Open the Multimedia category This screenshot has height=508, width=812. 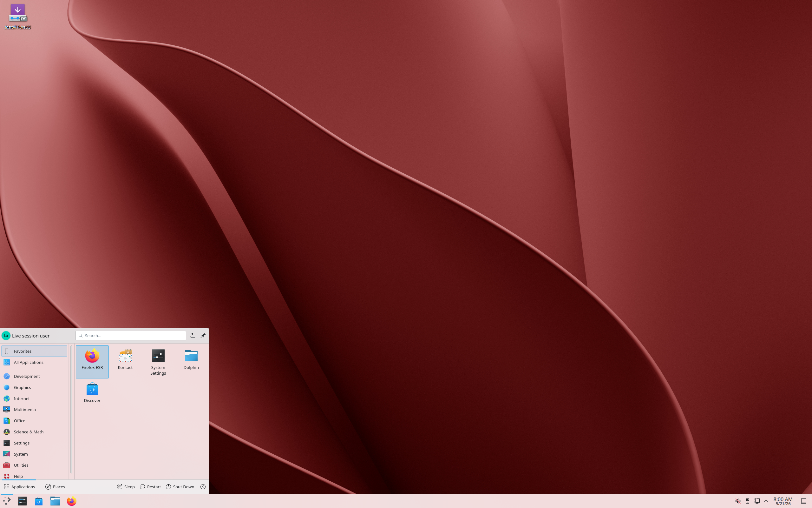34,410
